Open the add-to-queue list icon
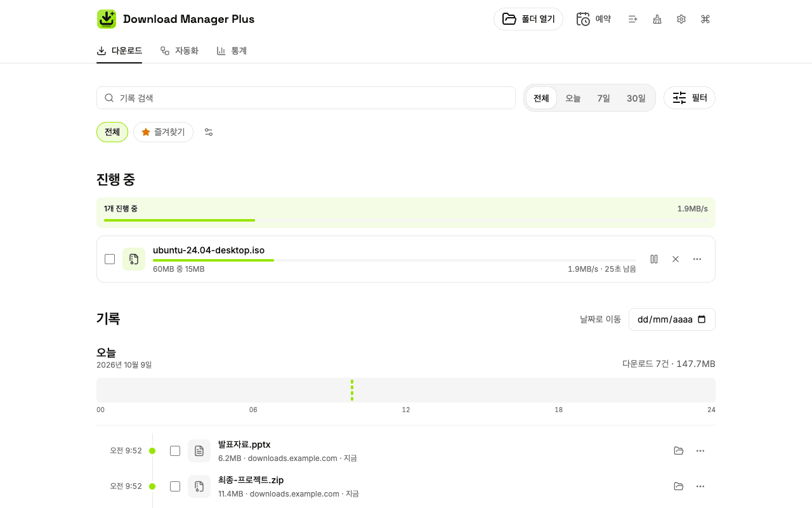This screenshot has height=508, width=812. [632, 19]
